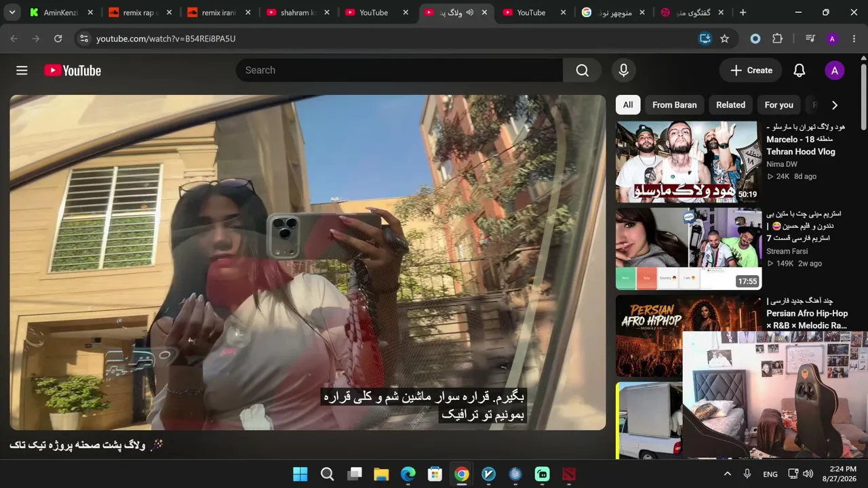Open a new browser tab
Image resolution: width=868 pixels, height=488 pixels.
(x=743, y=12)
